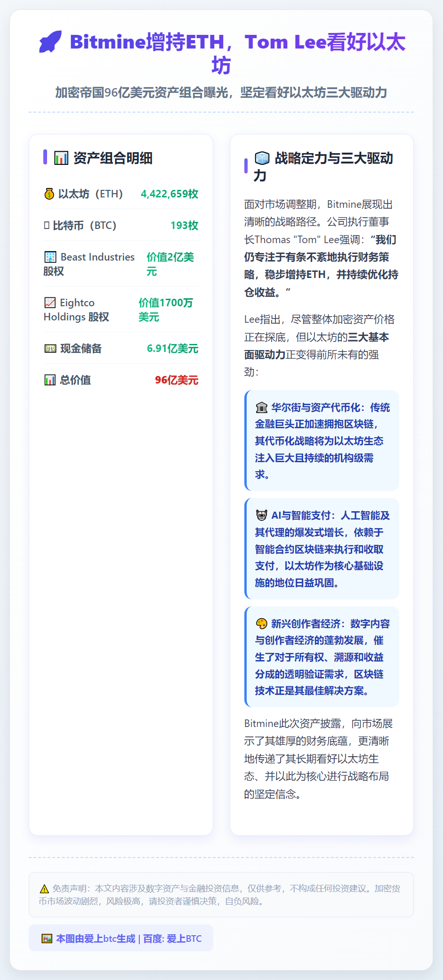443x980 pixels.
Task: Click the bar chart icon beside 资产组合明细
Action: [61, 158]
